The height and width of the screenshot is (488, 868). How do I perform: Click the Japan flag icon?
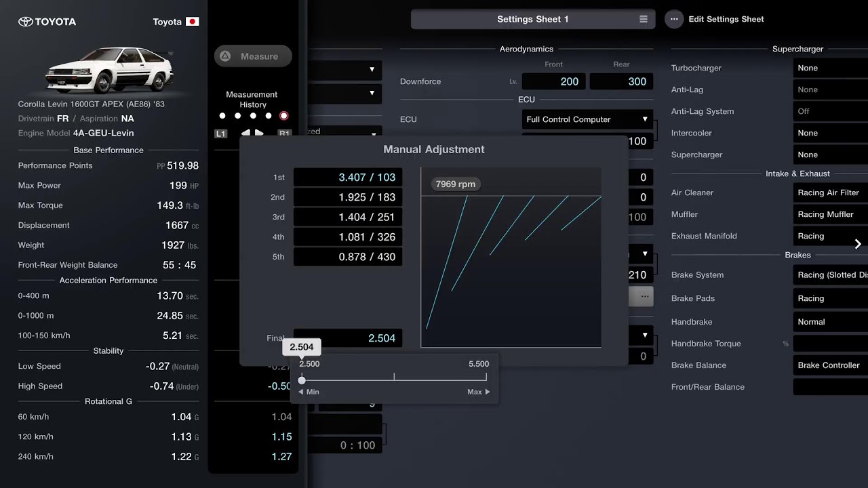tap(192, 22)
